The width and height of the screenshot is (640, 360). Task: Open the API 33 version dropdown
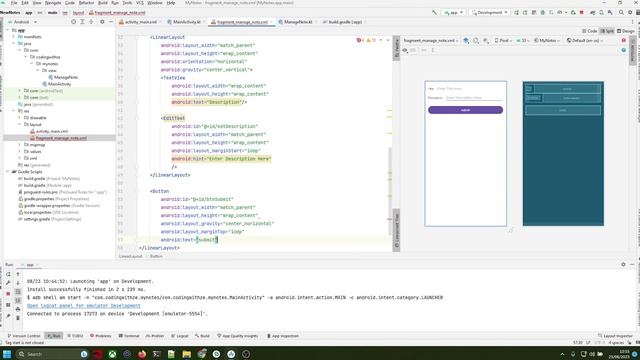tap(522, 40)
